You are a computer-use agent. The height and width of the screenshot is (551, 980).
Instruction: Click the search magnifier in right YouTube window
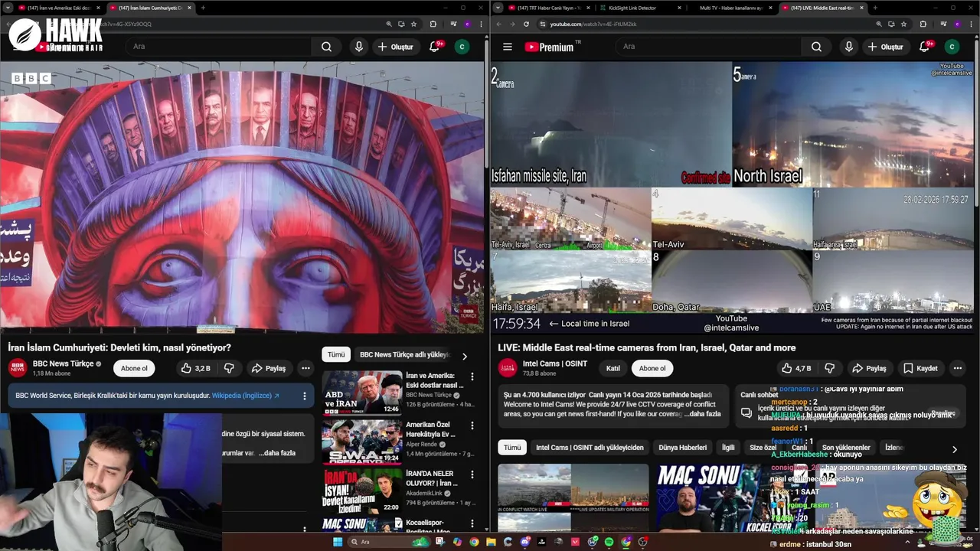(816, 47)
